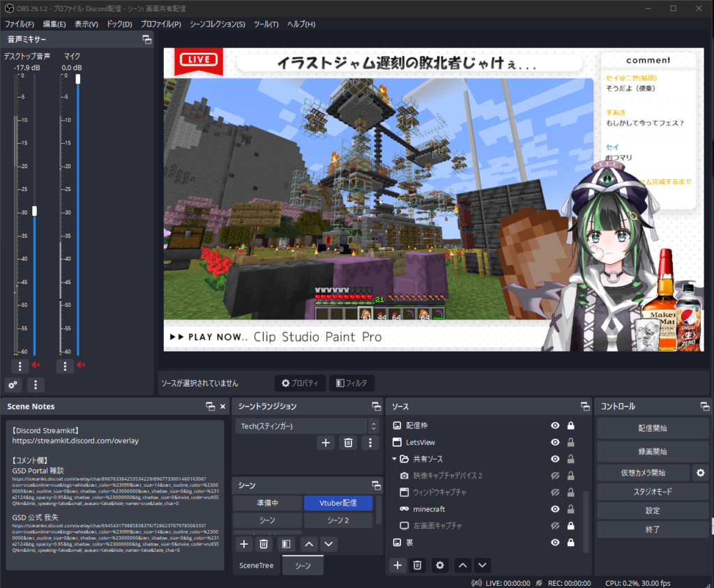Move selected source up with arrow icon

pyautogui.click(x=462, y=565)
